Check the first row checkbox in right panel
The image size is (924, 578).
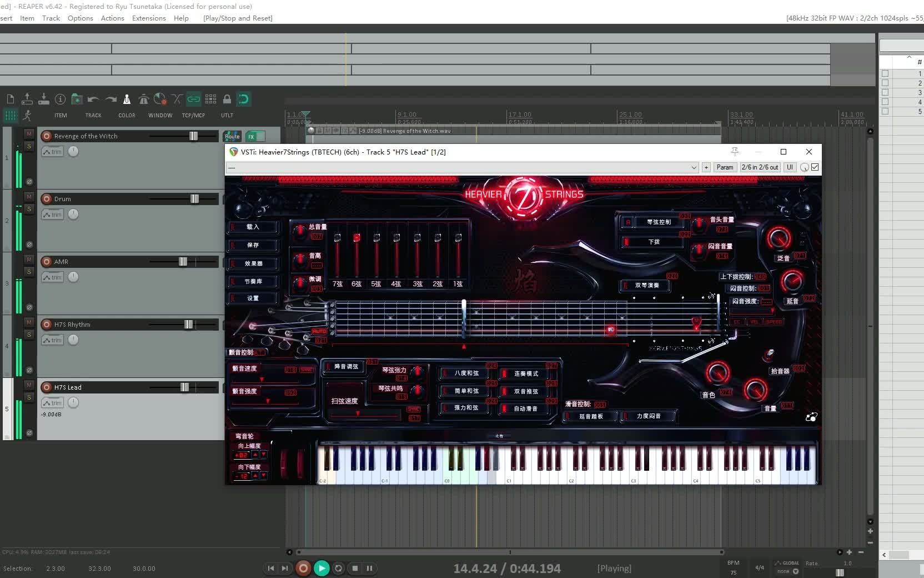[885, 73]
